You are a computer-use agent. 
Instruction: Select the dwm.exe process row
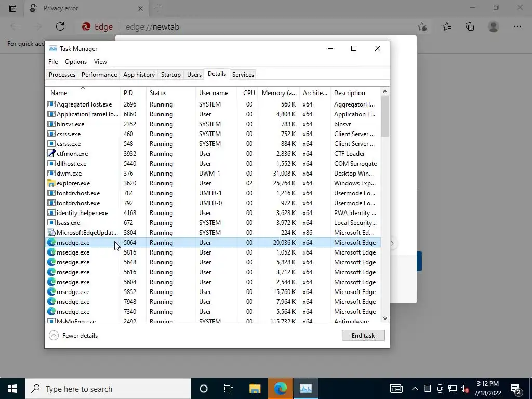212,174
